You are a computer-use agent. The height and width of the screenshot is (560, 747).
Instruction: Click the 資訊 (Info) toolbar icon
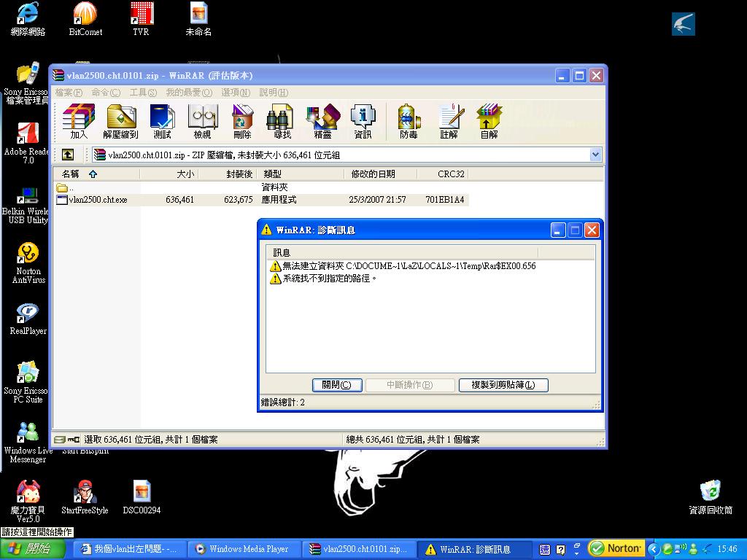(x=363, y=121)
